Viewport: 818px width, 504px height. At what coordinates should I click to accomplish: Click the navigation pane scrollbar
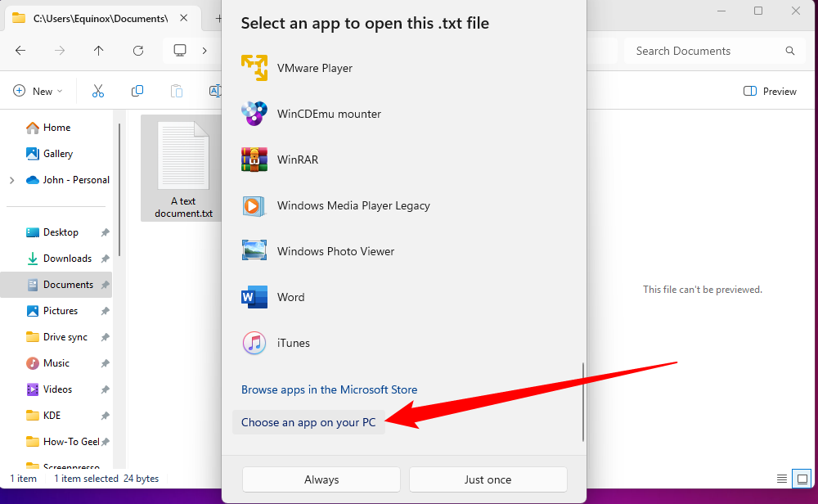pyautogui.click(x=119, y=191)
